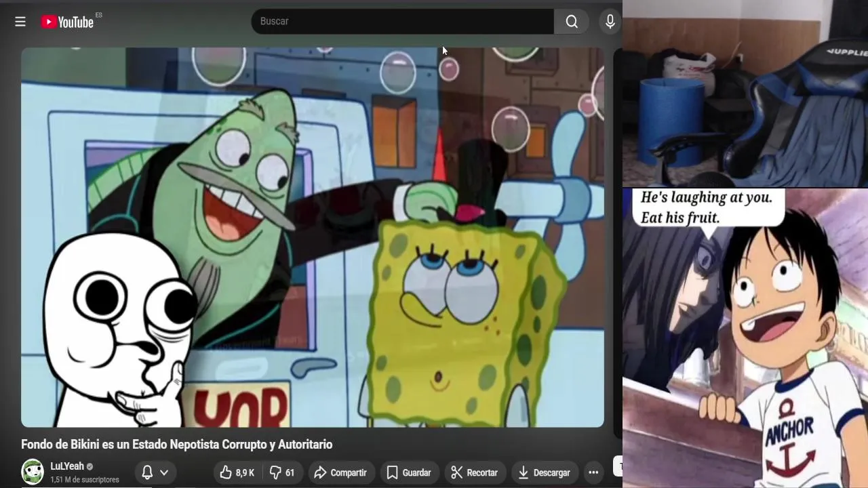Activate voice search microphone icon
This screenshot has height=488, width=868.
click(610, 22)
